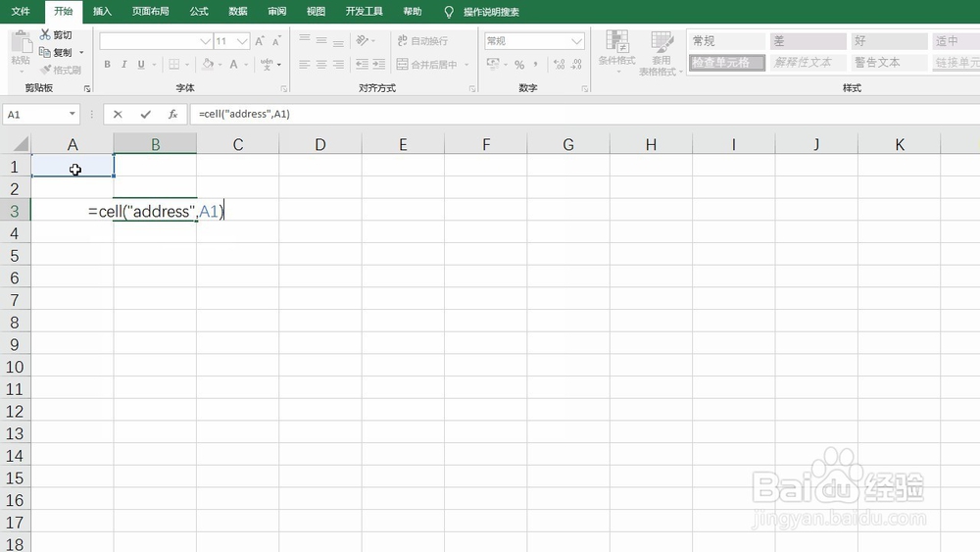Open the number format (常规) dropdown
This screenshot has width=980, height=552.
(x=577, y=41)
